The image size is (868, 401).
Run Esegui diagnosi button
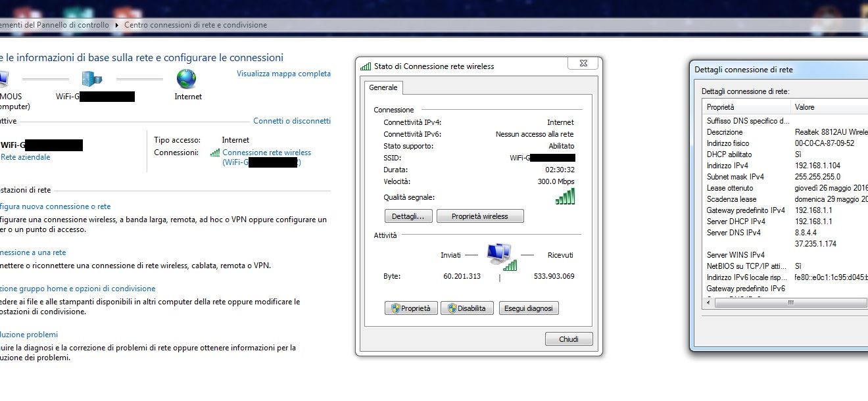[x=529, y=308]
